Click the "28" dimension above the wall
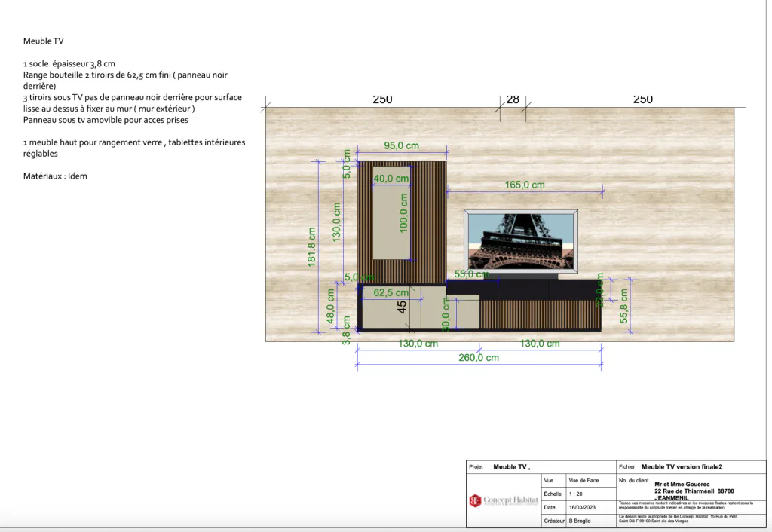 (x=513, y=99)
